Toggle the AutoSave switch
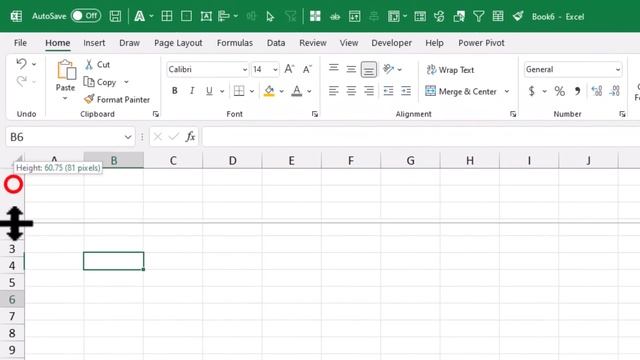Viewport: 640px width, 360px height. (x=86, y=16)
